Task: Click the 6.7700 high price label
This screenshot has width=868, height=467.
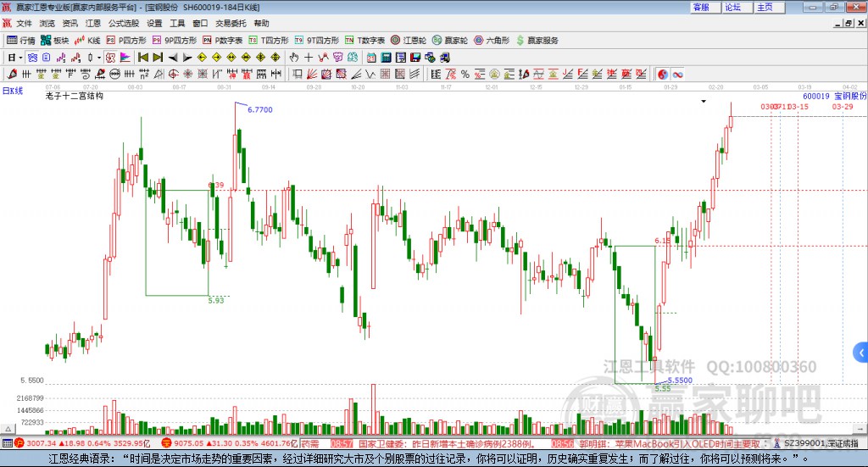Action: tap(260, 109)
